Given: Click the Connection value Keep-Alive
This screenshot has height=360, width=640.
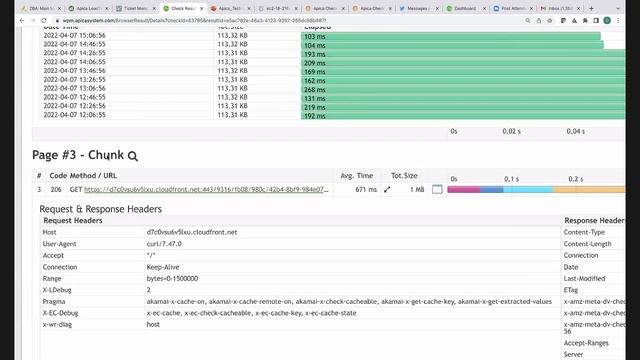Looking at the screenshot, I should (x=163, y=267).
